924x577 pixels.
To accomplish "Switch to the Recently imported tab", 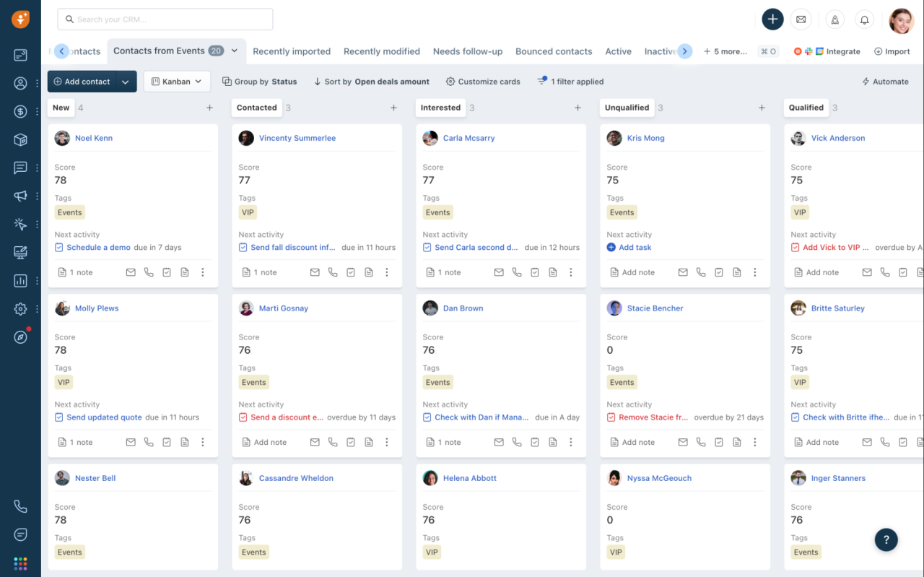I will pyautogui.click(x=292, y=51).
